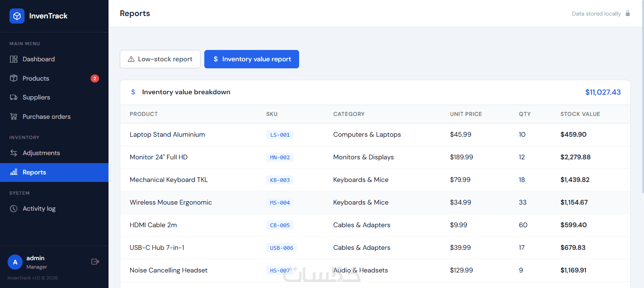Click the Dashboard grid icon in sidebar
Image resolution: width=644 pixels, height=288 pixels.
click(x=14, y=59)
